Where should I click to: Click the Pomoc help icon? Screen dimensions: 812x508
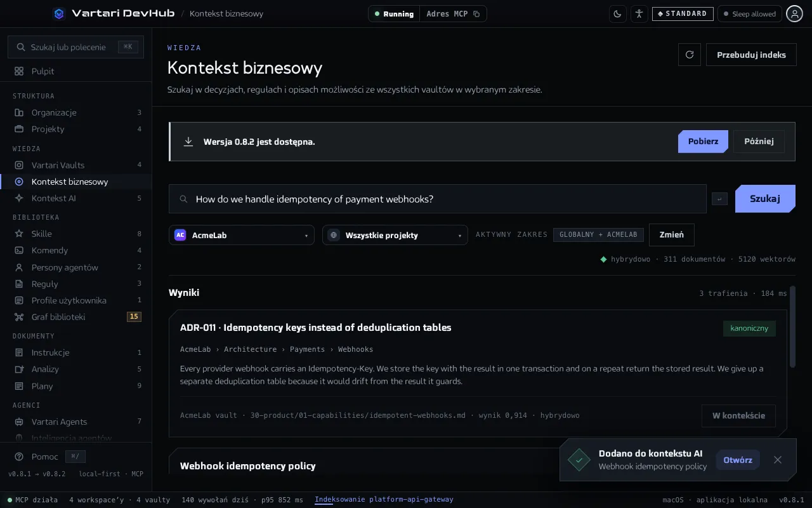(x=19, y=457)
